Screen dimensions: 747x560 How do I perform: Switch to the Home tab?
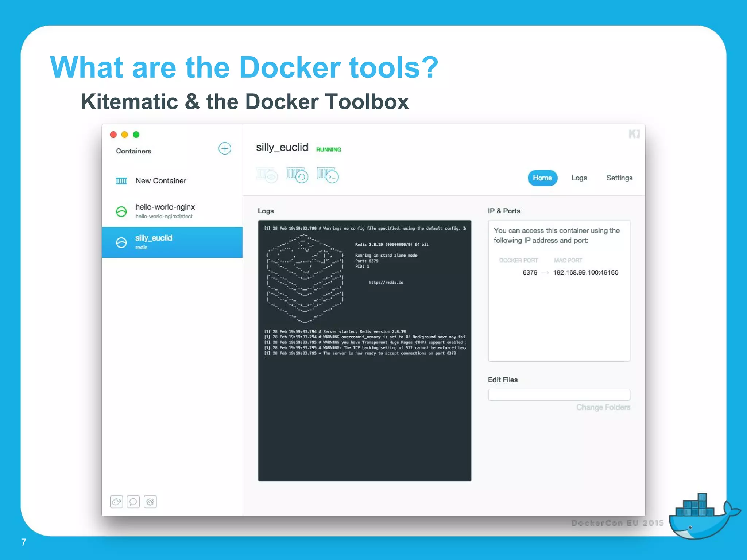coord(542,178)
